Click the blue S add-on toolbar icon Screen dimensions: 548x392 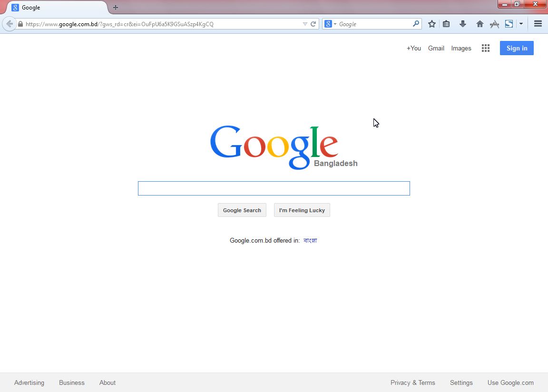point(509,24)
